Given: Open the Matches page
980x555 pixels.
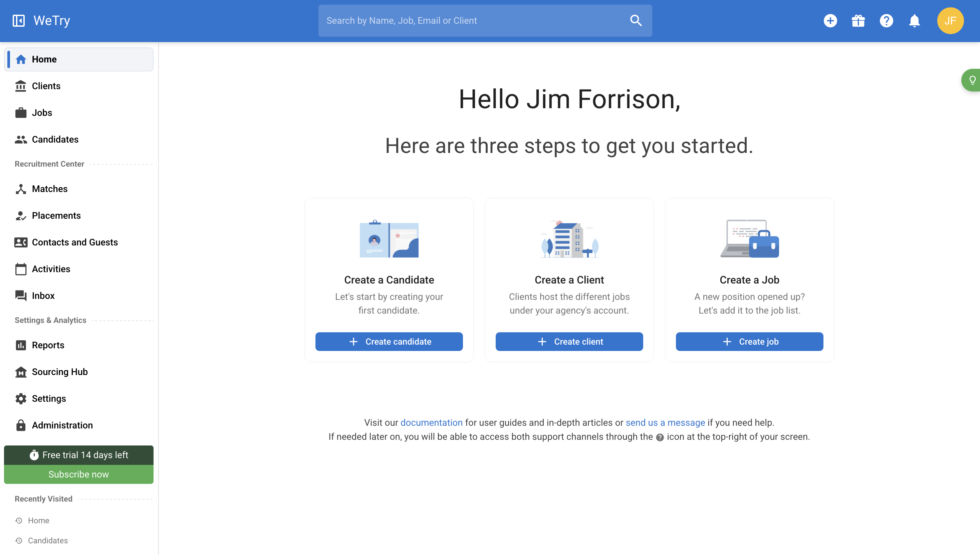Looking at the screenshot, I should point(49,189).
